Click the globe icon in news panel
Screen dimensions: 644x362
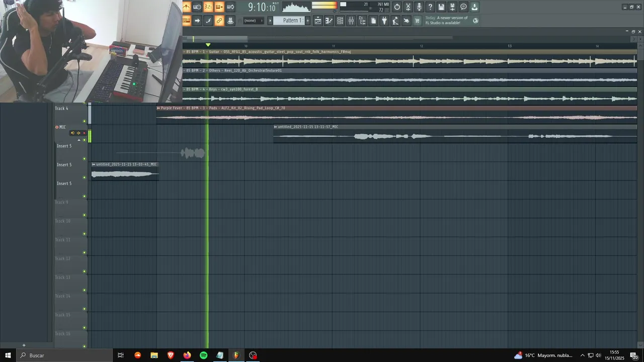pyautogui.click(x=476, y=21)
